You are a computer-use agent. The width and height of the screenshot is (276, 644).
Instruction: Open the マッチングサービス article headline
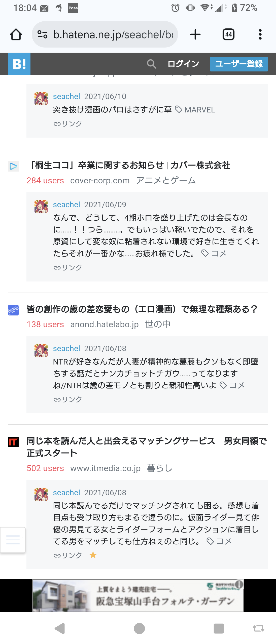[x=147, y=447]
